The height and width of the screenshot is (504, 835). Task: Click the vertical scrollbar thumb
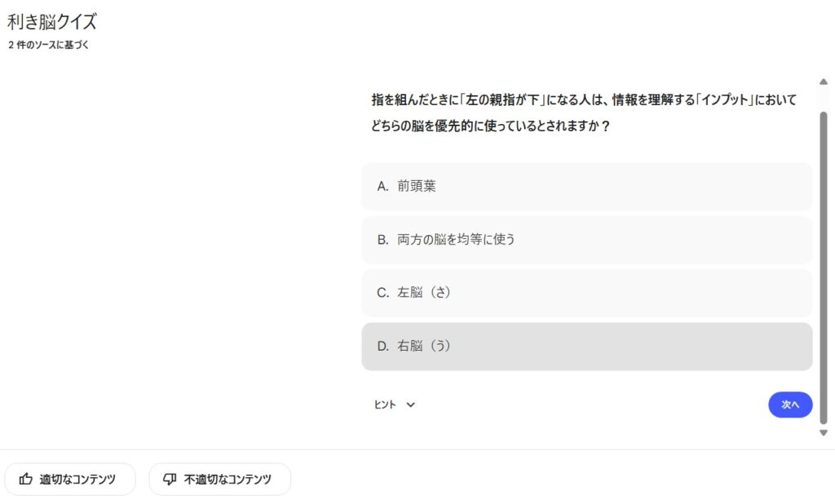pyautogui.click(x=824, y=261)
